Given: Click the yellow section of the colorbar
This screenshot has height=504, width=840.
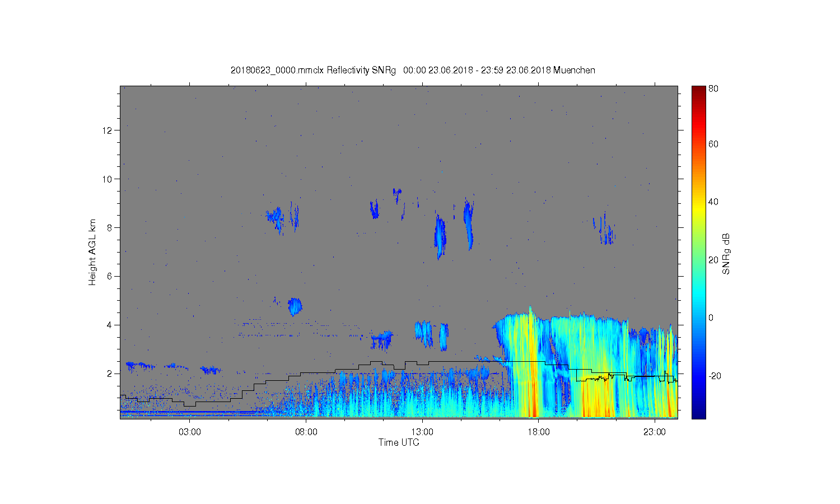Looking at the screenshot, I should pyautogui.click(x=698, y=210).
